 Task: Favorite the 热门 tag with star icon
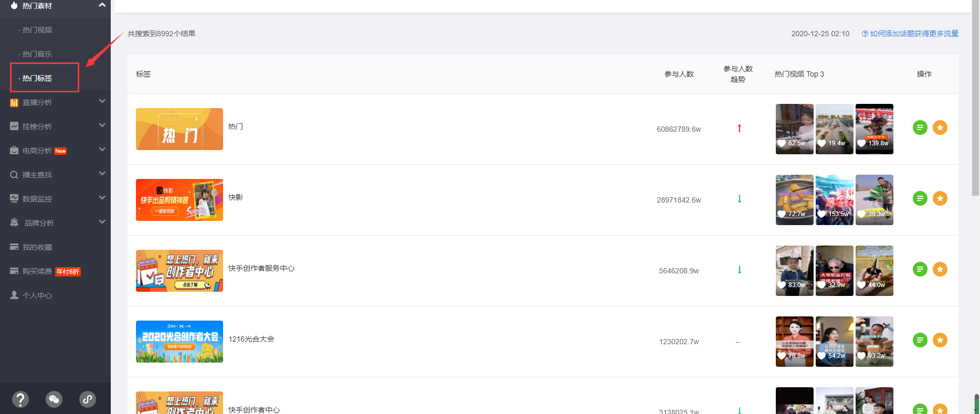[940, 128]
